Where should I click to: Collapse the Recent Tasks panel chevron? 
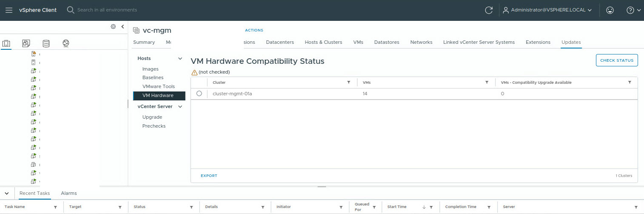pyautogui.click(x=7, y=193)
